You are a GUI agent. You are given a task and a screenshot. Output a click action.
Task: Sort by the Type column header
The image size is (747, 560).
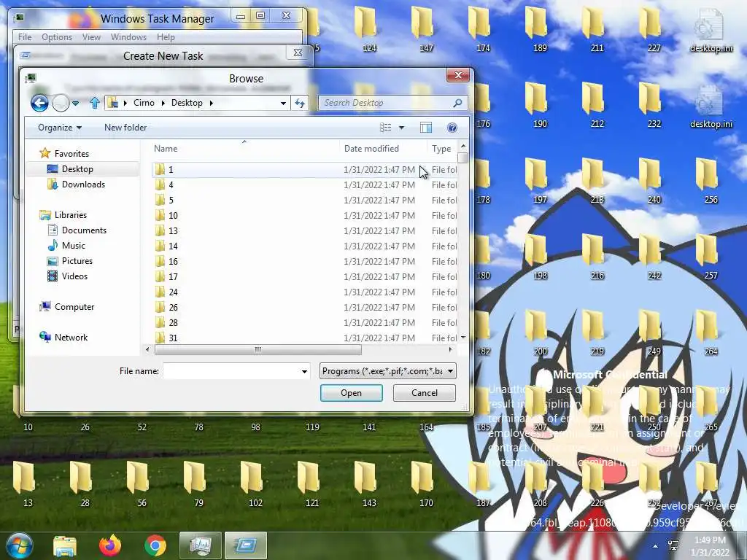pos(441,149)
